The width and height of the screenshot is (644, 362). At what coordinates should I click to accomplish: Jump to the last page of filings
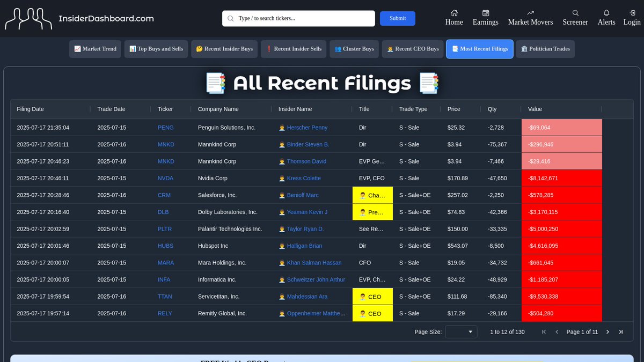[621, 332]
